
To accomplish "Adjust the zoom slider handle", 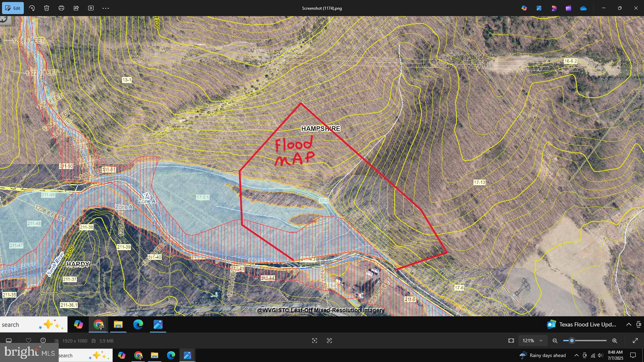I will (572, 341).
